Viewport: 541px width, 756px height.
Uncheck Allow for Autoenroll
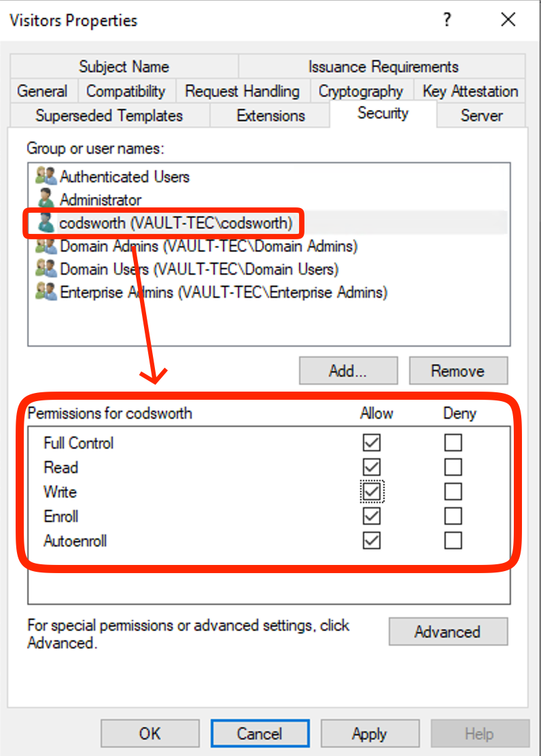(x=371, y=540)
